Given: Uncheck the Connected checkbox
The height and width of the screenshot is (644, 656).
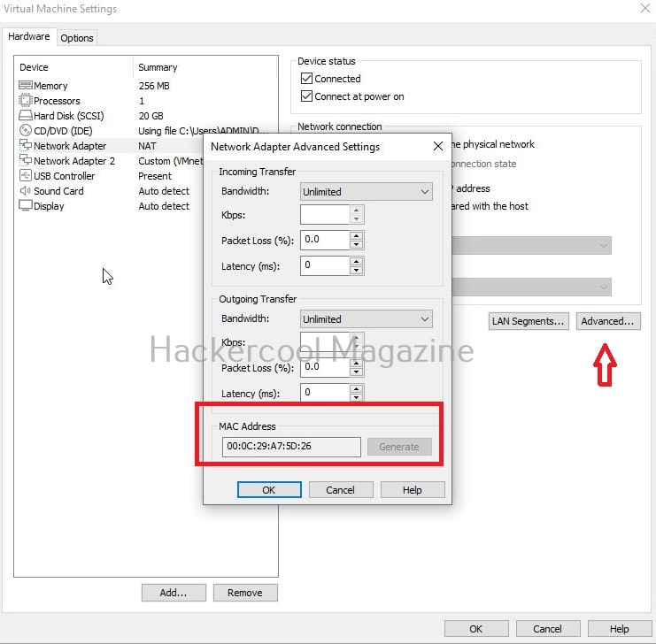Looking at the screenshot, I should coord(307,79).
